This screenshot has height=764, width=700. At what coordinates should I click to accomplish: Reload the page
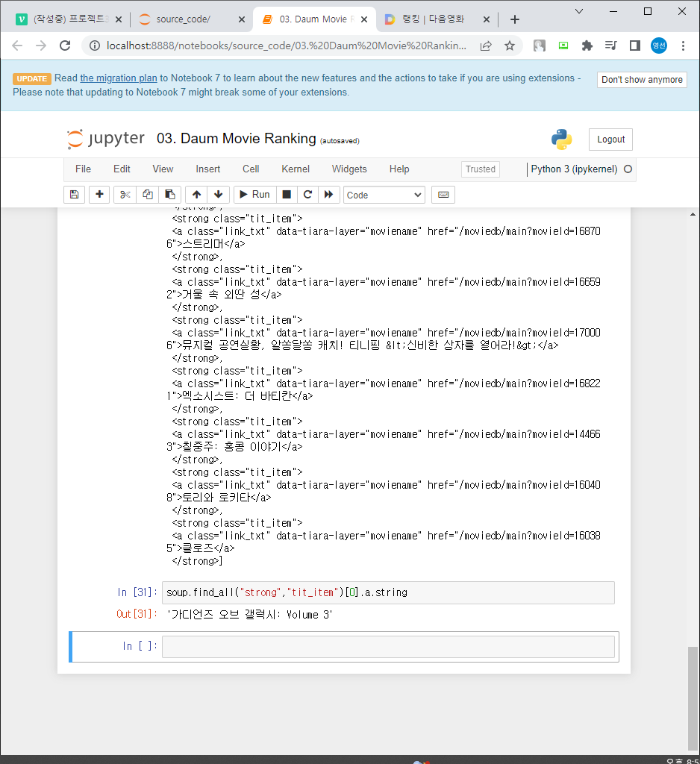65,46
